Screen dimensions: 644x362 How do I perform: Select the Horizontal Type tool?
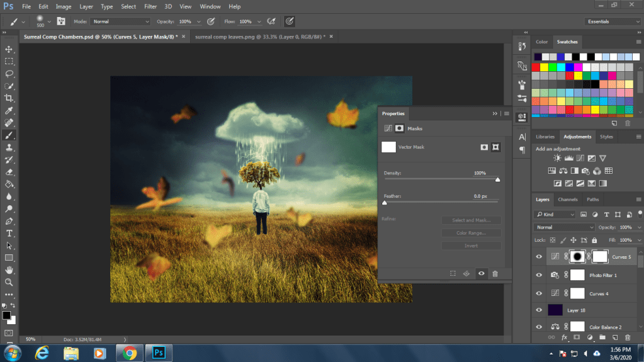pyautogui.click(x=9, y=233)
